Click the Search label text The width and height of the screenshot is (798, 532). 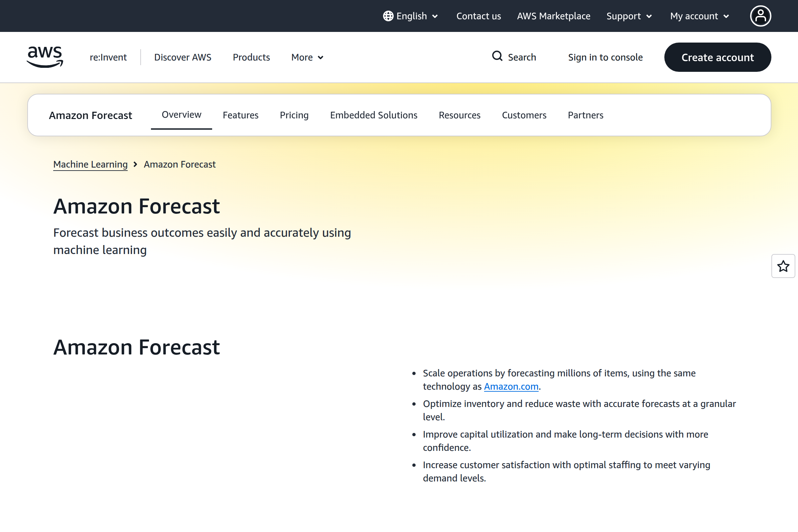pyautogui.click(x=522, y=57)
